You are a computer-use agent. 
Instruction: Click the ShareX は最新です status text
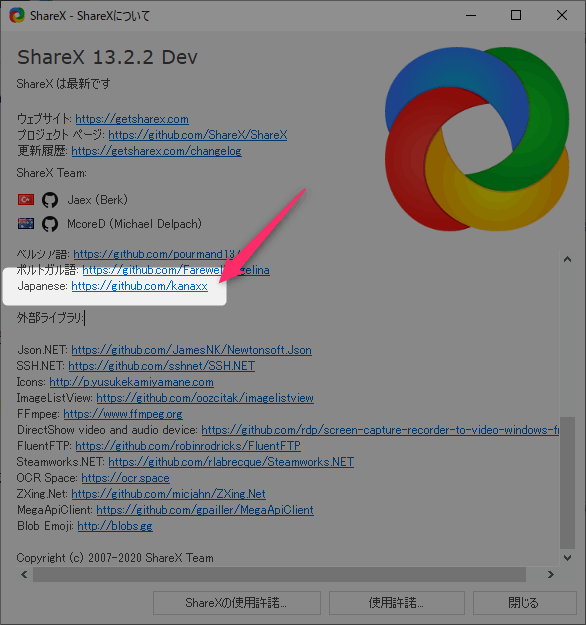point(63,84)
